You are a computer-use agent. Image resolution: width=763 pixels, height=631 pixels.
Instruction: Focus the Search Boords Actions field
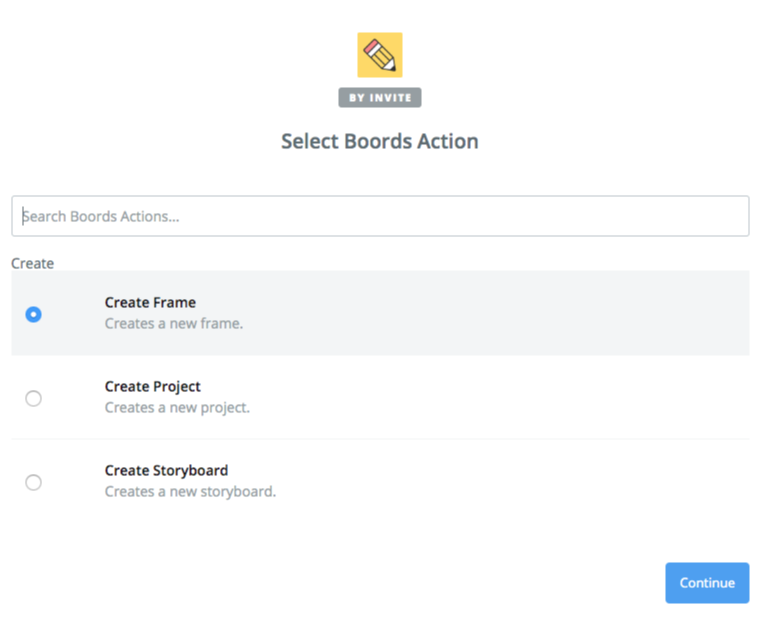[x=380, y=216]
